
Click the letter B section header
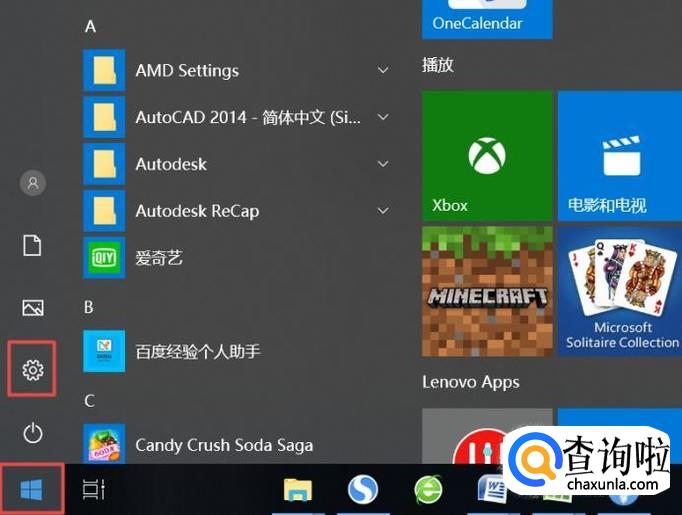point(89,306)
